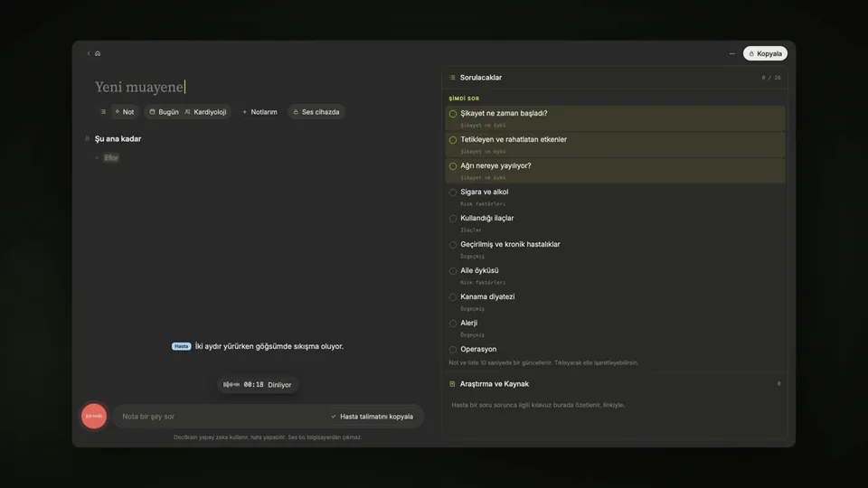The width and height of the screenshot is (868, 488).
Task: Click the 'Şimdi sor' section label
Action: tap(464, 99)
